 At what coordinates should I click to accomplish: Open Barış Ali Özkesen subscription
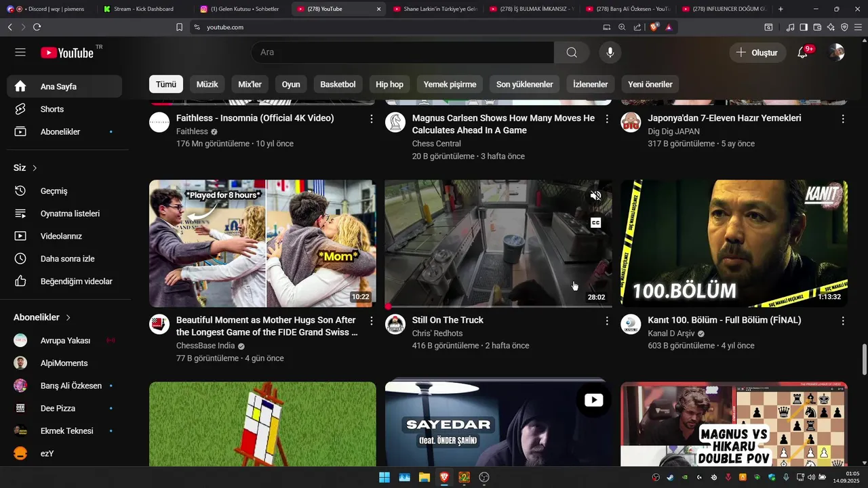[x=64, y=386]
